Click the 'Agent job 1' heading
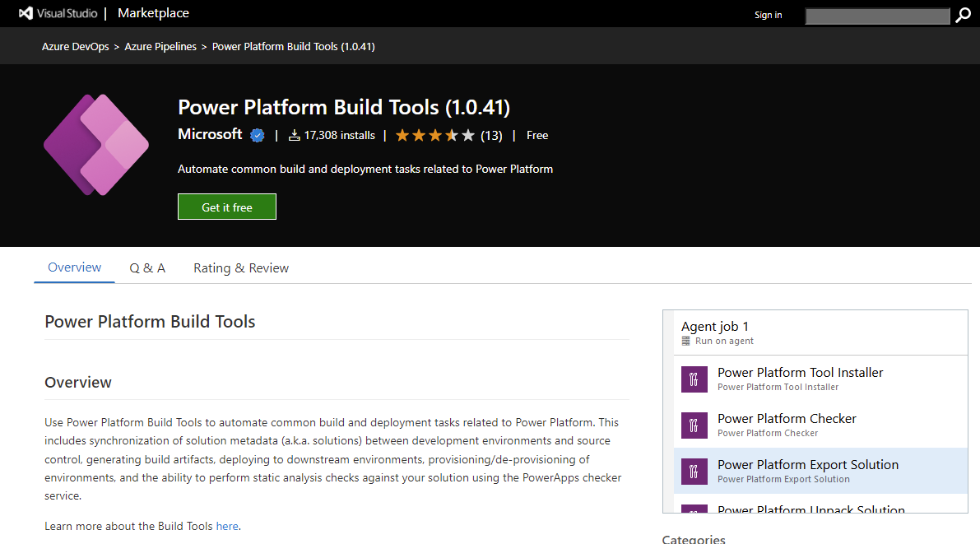Viewport: 980px width, 544px height. coord(714,327)
